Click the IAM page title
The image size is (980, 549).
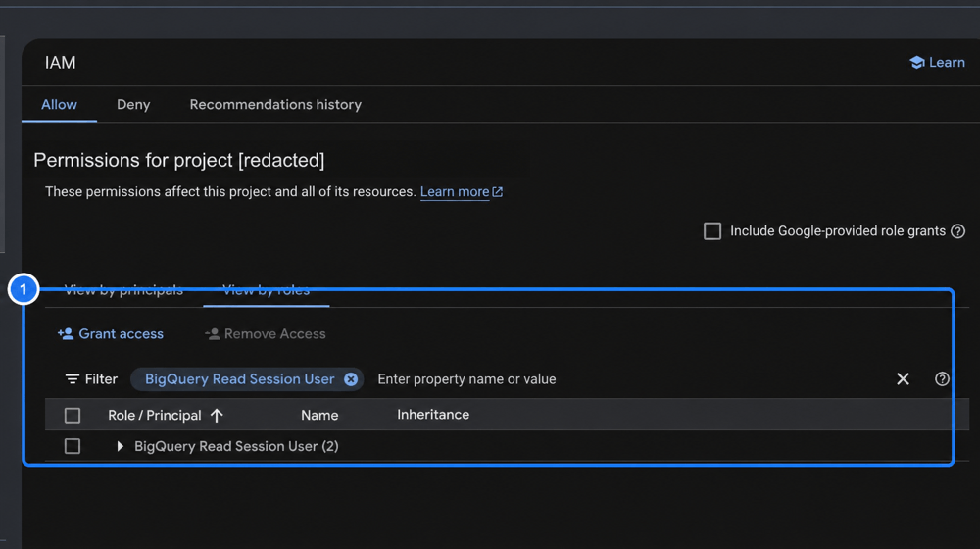60,63
